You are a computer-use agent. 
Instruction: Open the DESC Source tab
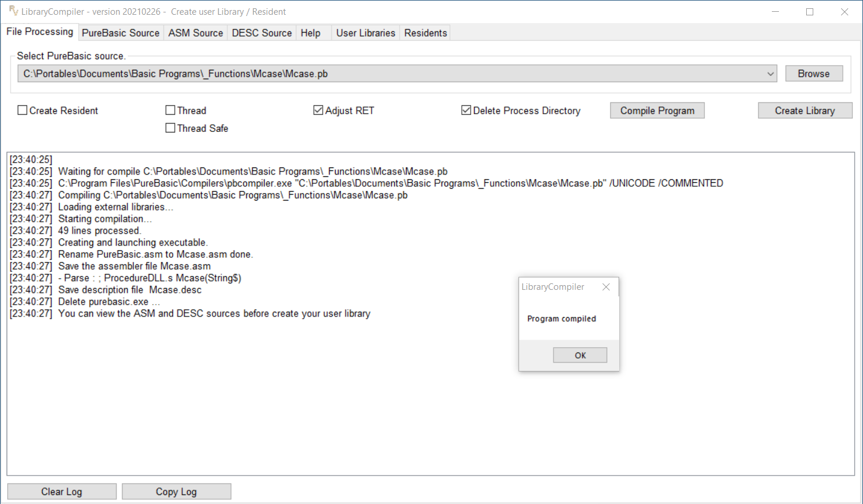(262, 33)
